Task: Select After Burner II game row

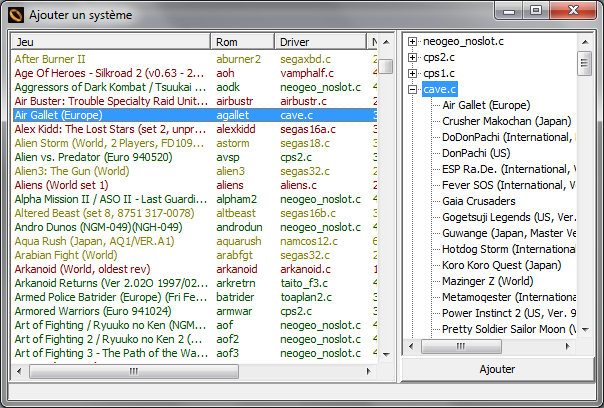Action: [x=195, y=59]
